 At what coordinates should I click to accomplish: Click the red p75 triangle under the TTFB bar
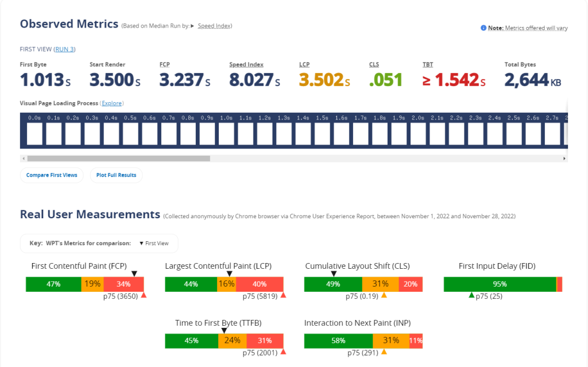coord(283,351)
